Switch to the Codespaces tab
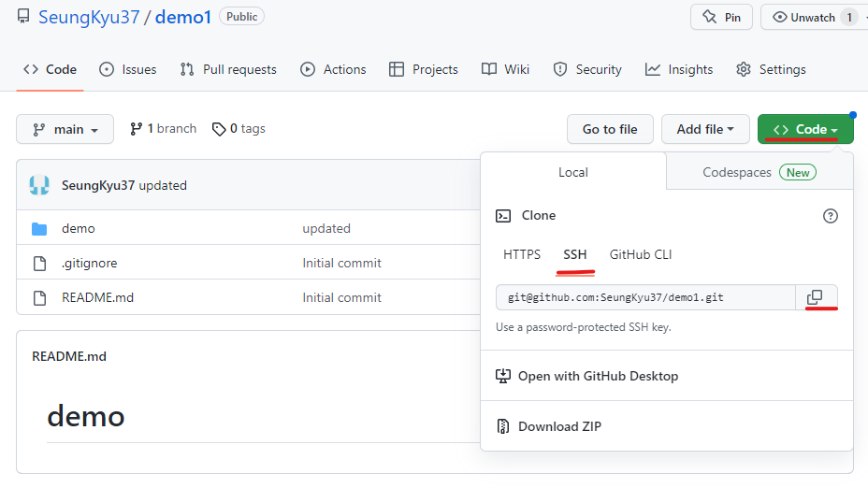 759,172
